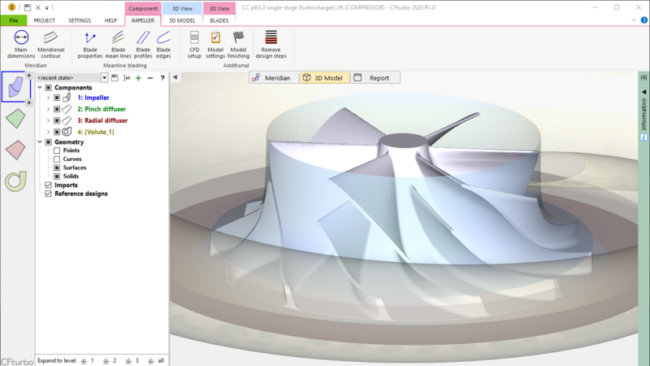Viewport: 650px width, 366px height.
Task: Expand tree to level 2
Action: pyautogui.click(x=110, y=361)
